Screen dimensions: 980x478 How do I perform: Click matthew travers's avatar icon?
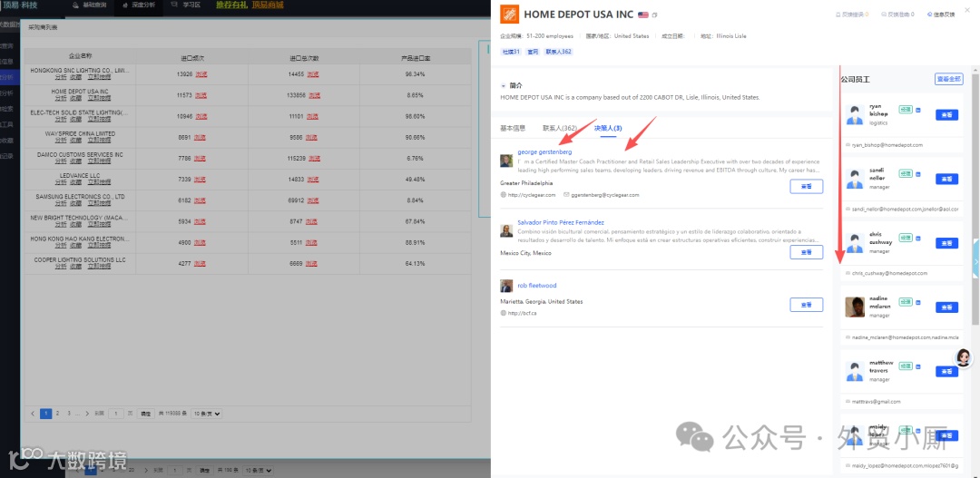tap(855, 372)
